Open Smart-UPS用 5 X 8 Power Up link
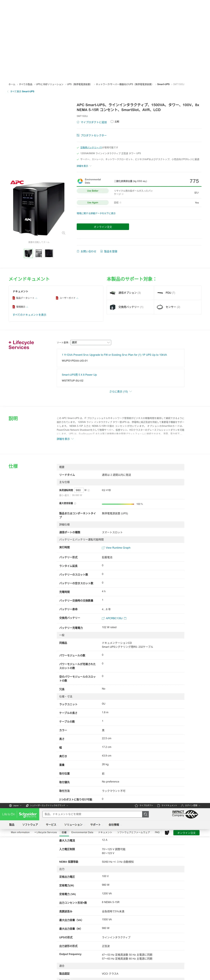The height and width of the screenshot is (980, 210). (79, 375)
